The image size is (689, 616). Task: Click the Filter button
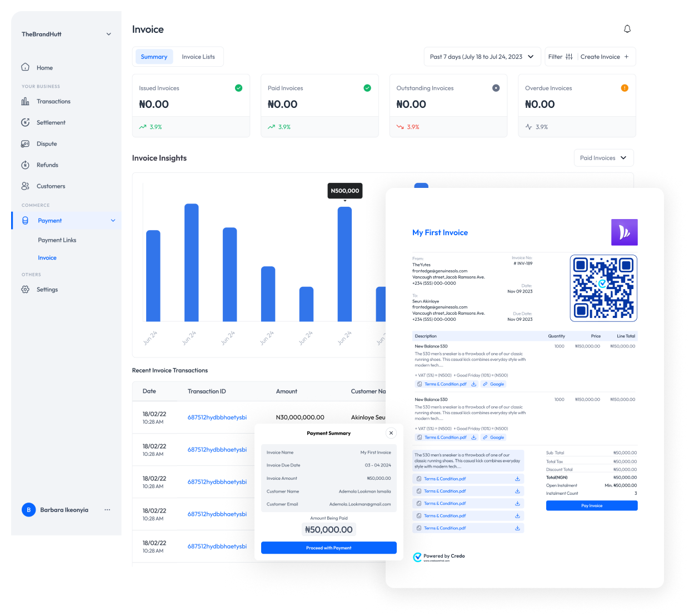click(x=561, y=57)
